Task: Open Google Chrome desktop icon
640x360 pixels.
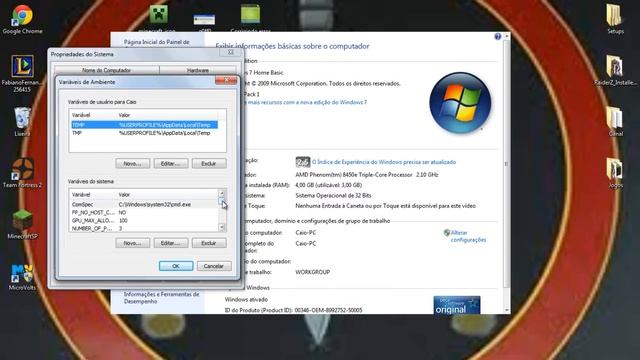Action: [x=22, y=20]
